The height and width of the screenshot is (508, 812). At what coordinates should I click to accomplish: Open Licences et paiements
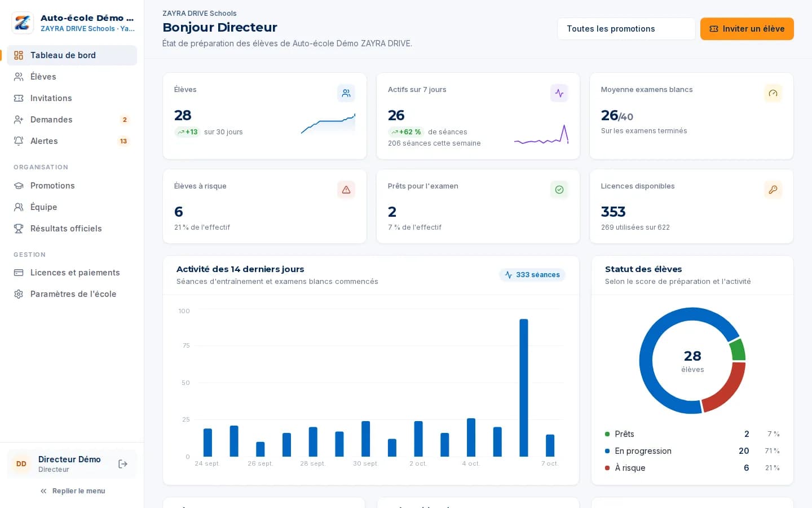[x=72, y=273]
